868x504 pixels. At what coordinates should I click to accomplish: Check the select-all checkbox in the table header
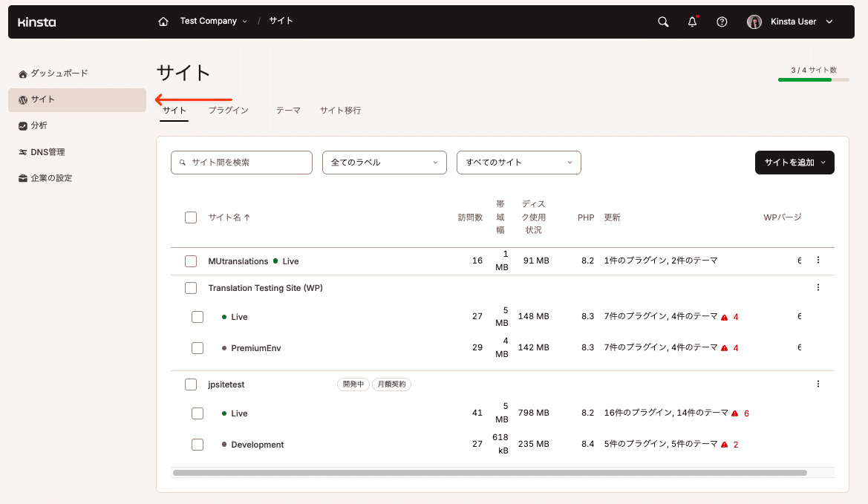click(x=190, y=217)
